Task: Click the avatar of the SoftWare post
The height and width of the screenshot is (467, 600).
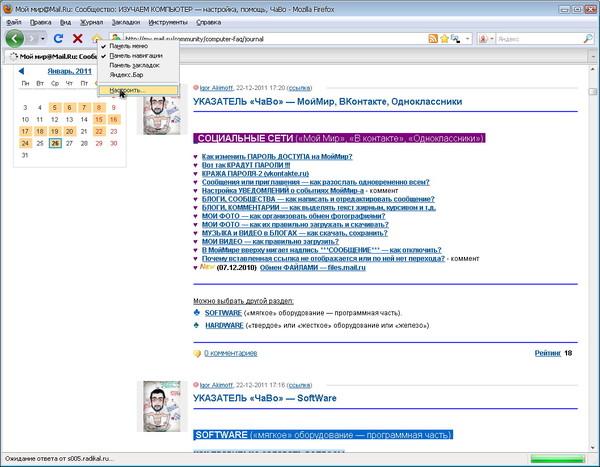Action: click(162, 407)
